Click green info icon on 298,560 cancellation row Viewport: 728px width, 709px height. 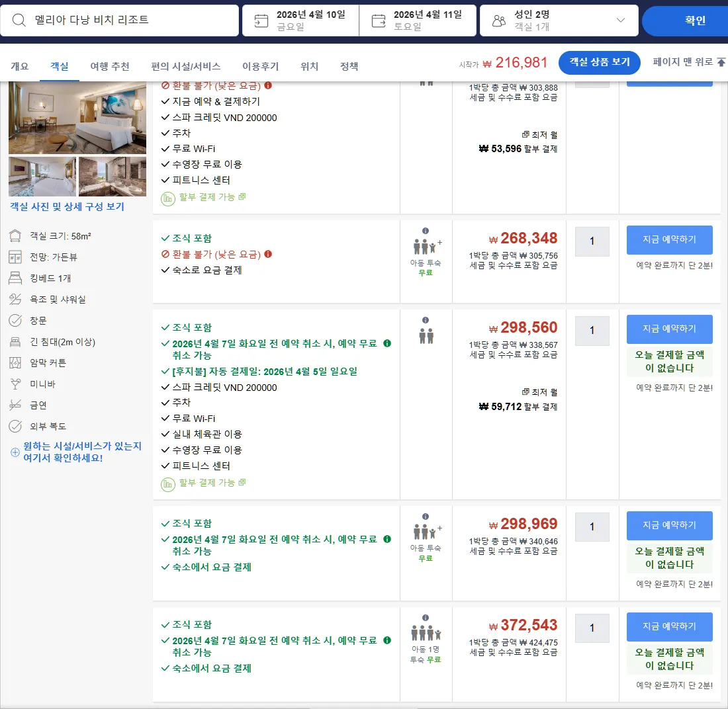pyautogui.click(x=387, y=343)
